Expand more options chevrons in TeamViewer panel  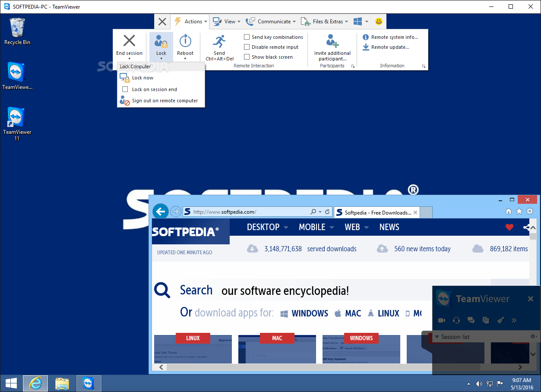coord(514,320)
